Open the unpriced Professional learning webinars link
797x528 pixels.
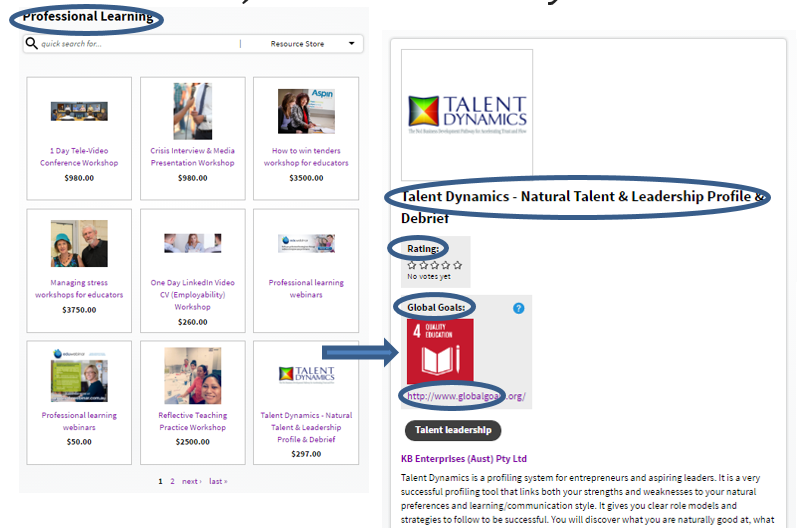point(306,289)
